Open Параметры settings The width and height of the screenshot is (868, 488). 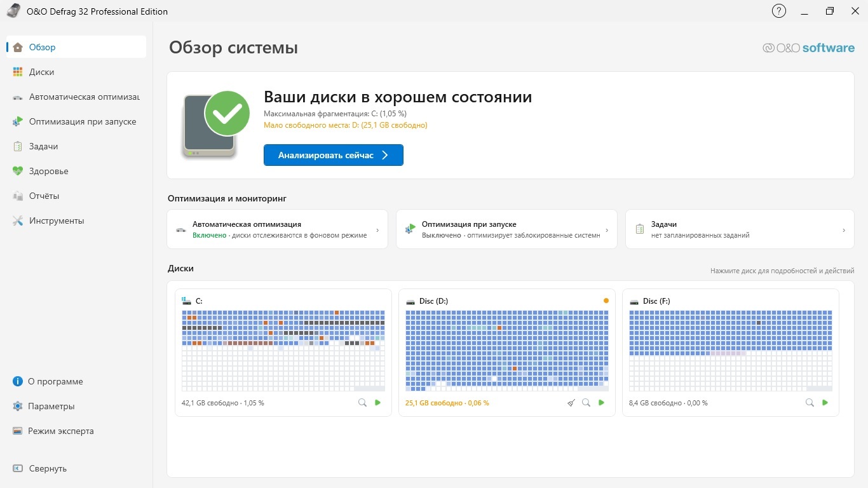tap(76, 406)
